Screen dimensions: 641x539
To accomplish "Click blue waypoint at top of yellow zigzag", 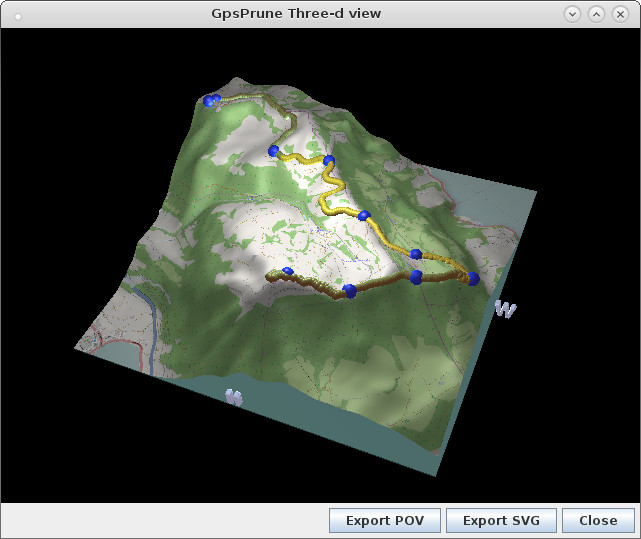I will tap(328, 160).
